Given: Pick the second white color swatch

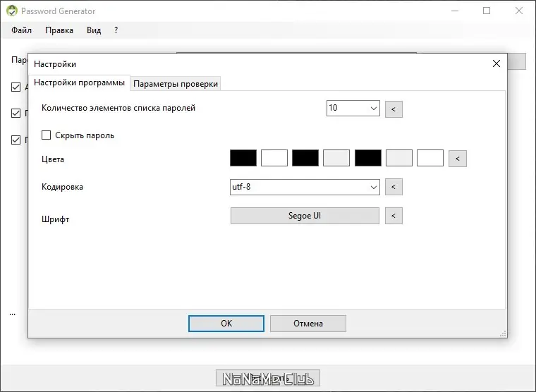Looking at the screenshot, I should pos(274,158).
